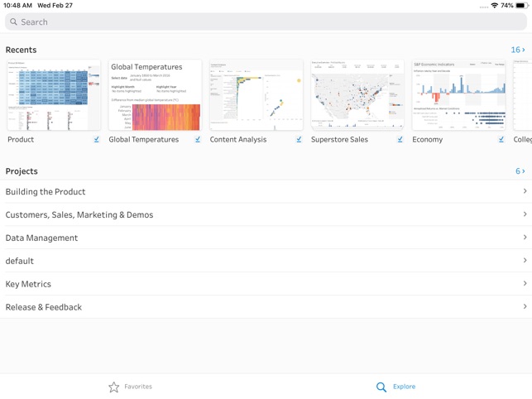Viewport: 532px width, 399px height.
Task: Click the Recents section heading
Action: [x=21, y=50]
